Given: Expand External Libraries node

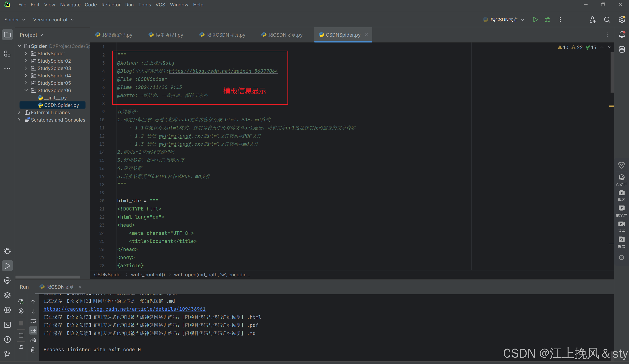Looking at the screenshot, I should (19, 112).
